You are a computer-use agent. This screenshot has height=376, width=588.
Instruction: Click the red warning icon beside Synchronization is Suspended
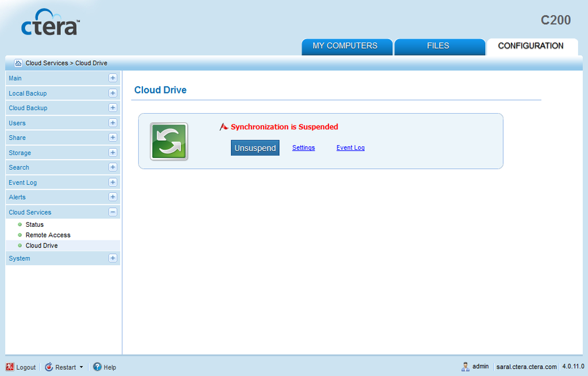pos(223,127)
